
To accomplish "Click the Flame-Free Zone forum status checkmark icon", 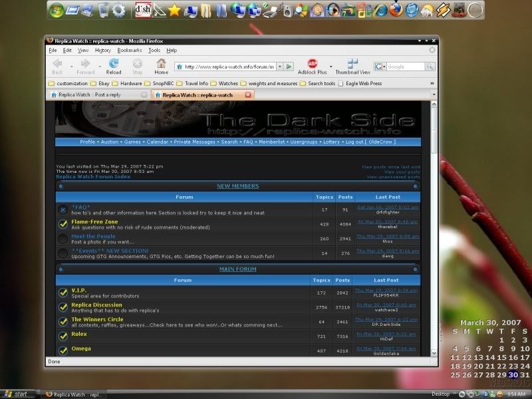I will (x=63, y=224).
